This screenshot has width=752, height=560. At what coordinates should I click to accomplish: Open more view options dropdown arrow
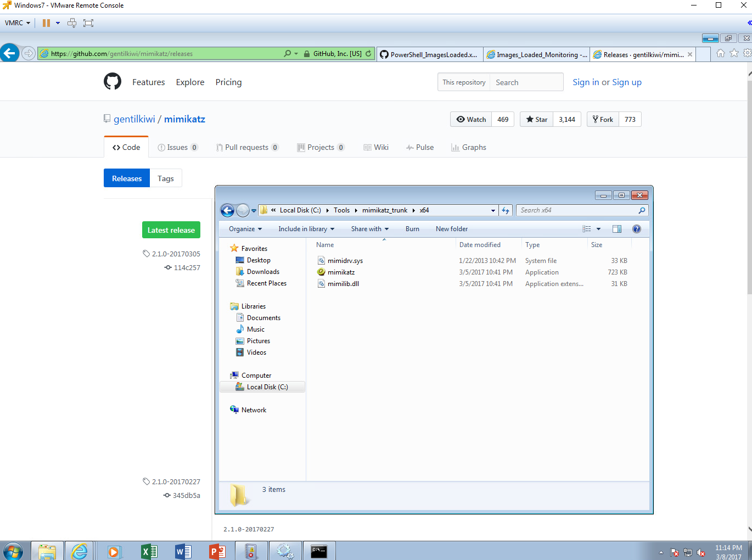598,229
